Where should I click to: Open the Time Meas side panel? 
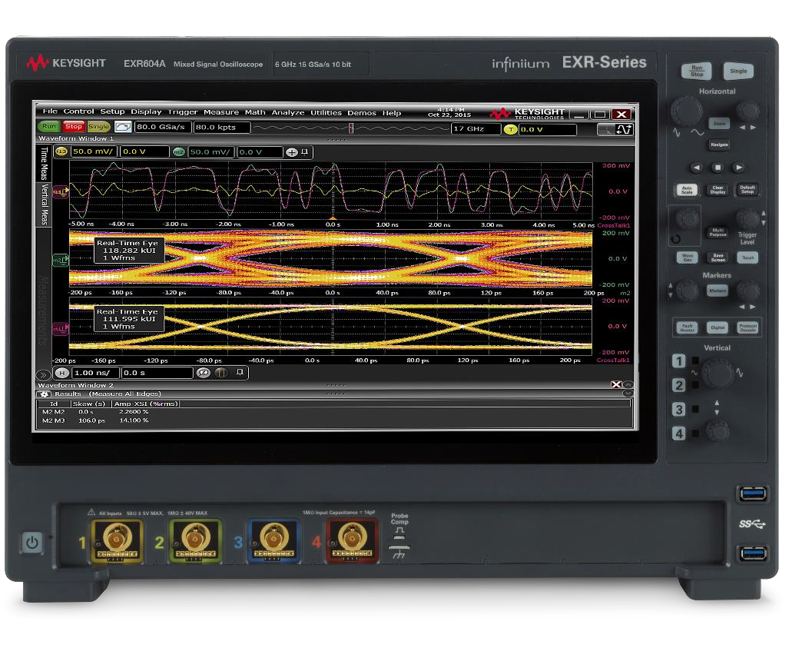point(44,164)
